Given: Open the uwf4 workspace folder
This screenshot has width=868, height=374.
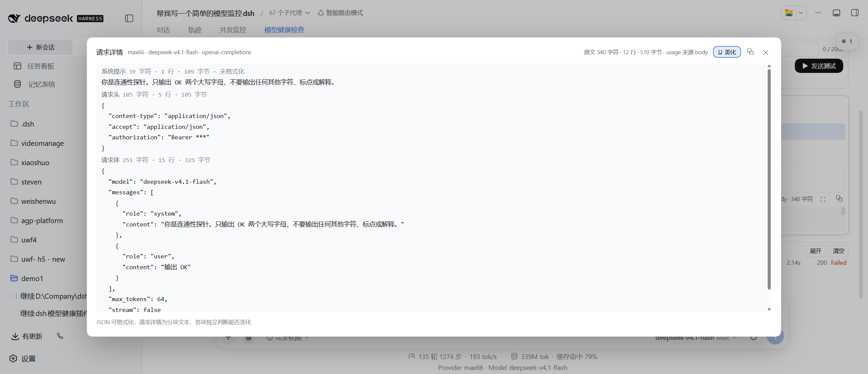Looking at the screenshot, I should tap(23, 240).
